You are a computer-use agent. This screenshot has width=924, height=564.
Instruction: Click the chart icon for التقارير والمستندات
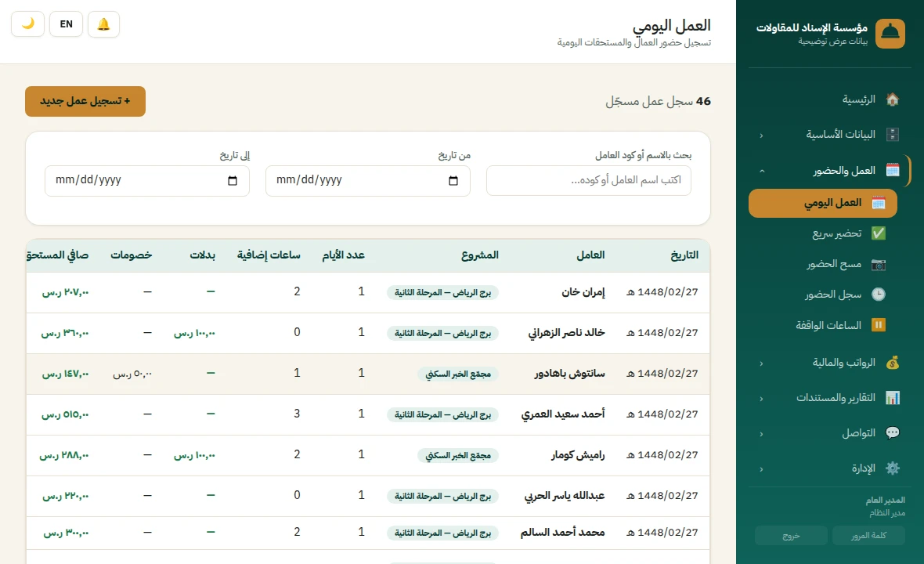(x=892, y=398)
